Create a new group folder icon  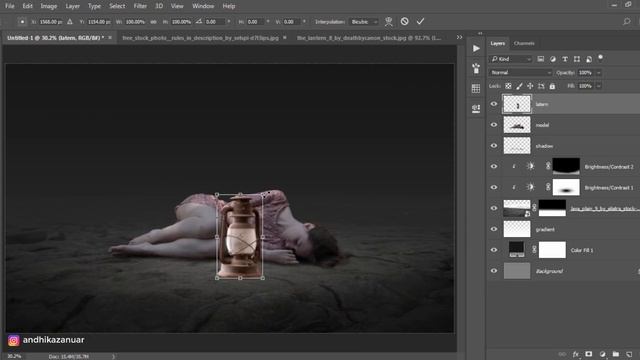click(616, 354)
